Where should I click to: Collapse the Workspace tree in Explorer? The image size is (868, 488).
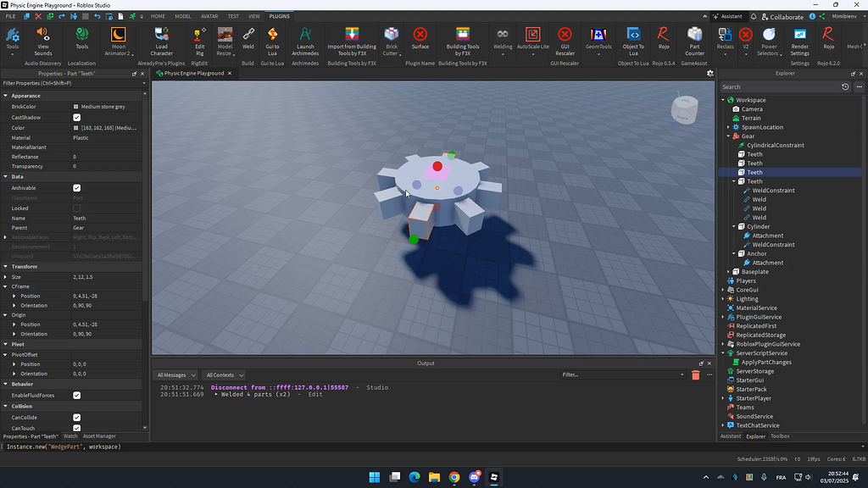click(x=722, y=99)
